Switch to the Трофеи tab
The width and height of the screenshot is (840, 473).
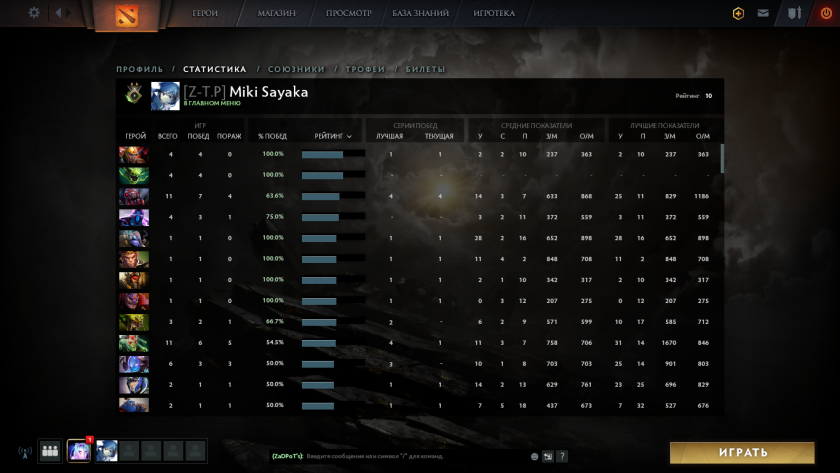365,69
